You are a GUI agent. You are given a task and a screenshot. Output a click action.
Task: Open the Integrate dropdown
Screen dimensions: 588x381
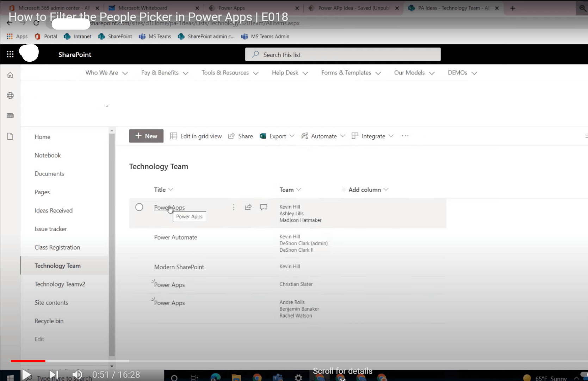[372, 136]
